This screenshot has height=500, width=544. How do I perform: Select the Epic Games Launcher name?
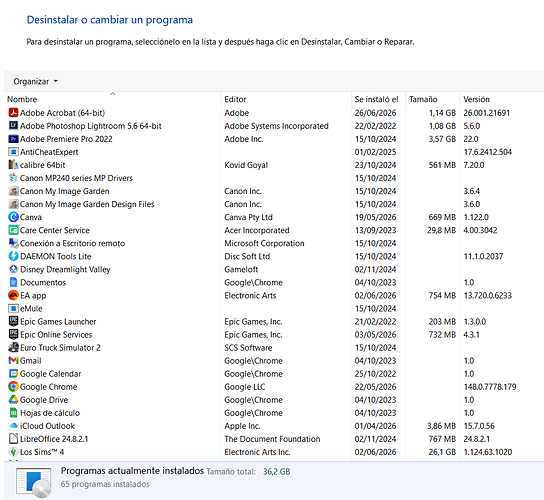pos(58,321)
